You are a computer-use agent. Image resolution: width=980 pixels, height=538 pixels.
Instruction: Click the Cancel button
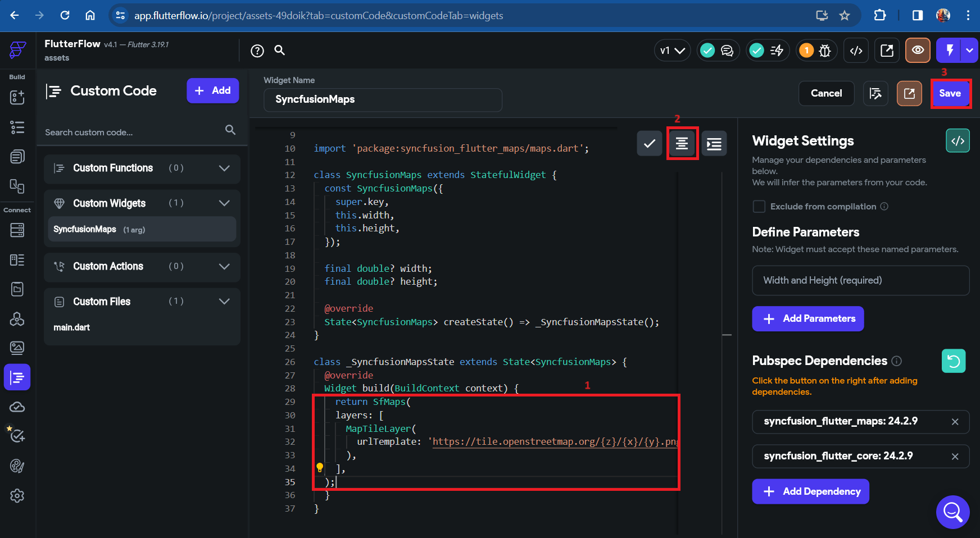[826, 93]
